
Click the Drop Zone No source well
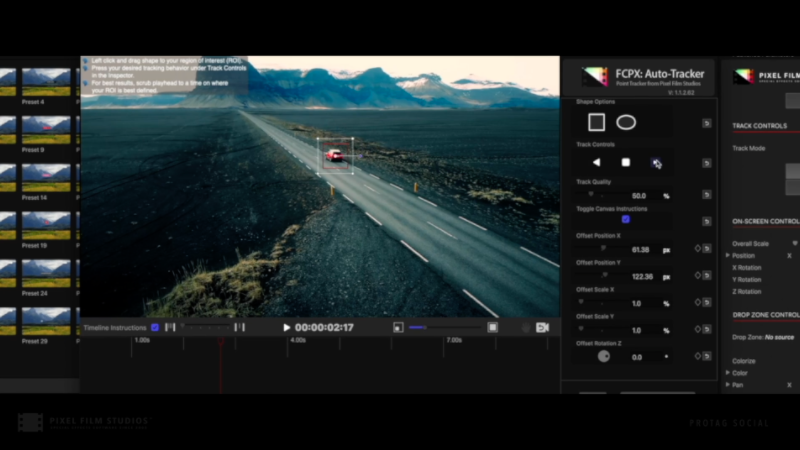click(x=780, y=337)
